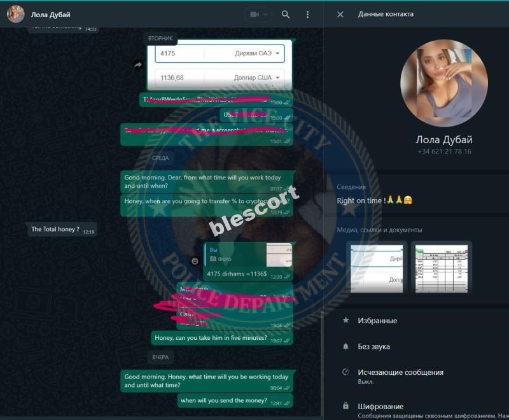Click message about transferring % to cryptocurrency
The width and height of the screenshot is (509, 420).
tap(207, 206)
